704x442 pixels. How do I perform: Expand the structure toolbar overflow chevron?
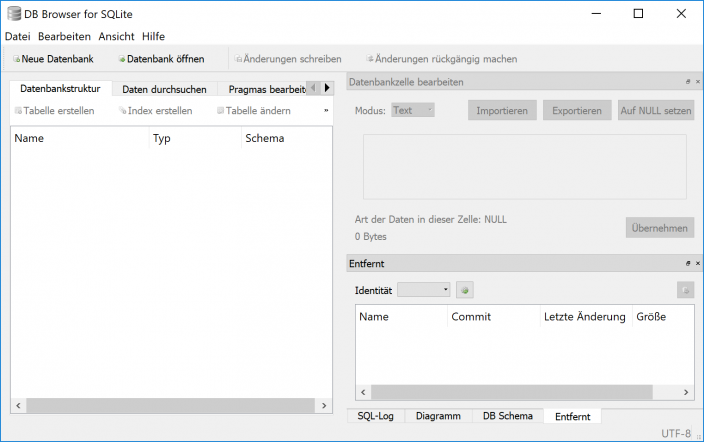(x=326, y=111)
